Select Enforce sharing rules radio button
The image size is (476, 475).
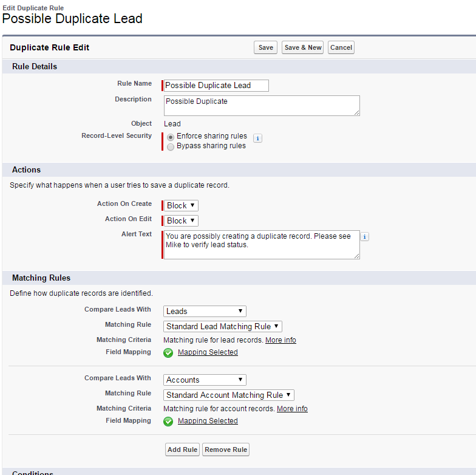[171, 137]
